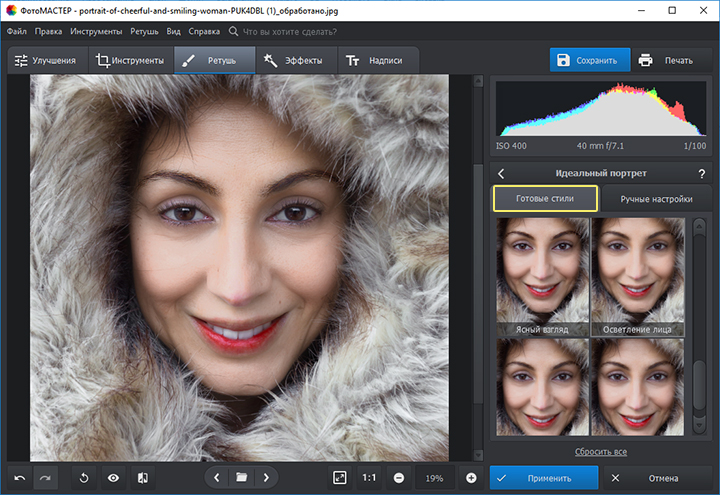
Task: Switch to Ручные настройки tab
Action: point(656,199)
